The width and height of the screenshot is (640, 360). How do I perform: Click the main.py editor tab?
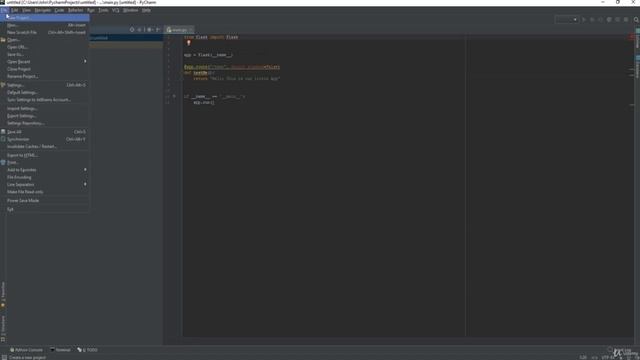(178, 30)
